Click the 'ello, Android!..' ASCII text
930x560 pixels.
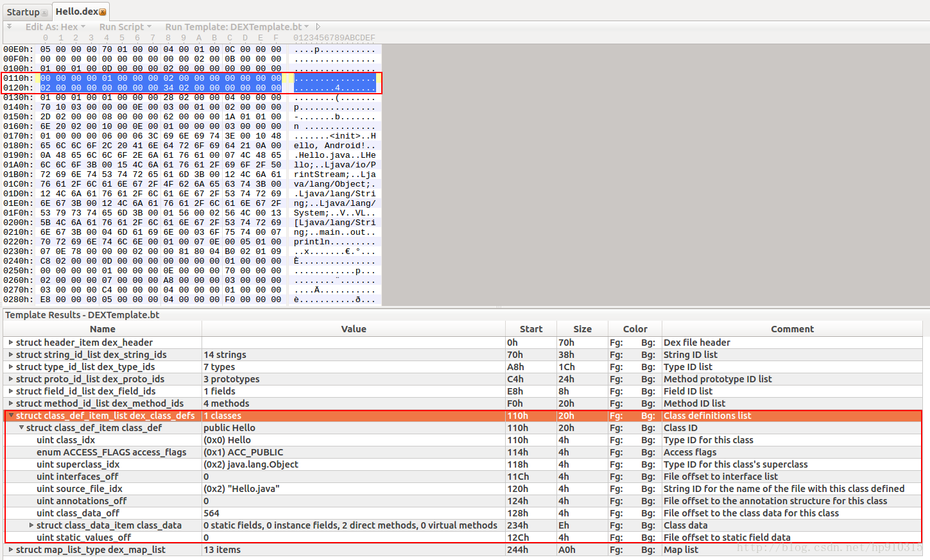click(x=335, y=146)
